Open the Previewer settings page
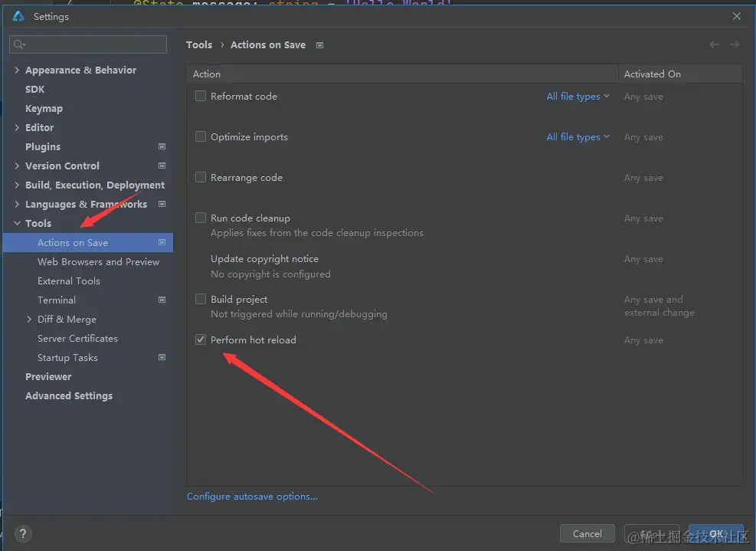Viewport: 756px width, 551px height. 48,376
